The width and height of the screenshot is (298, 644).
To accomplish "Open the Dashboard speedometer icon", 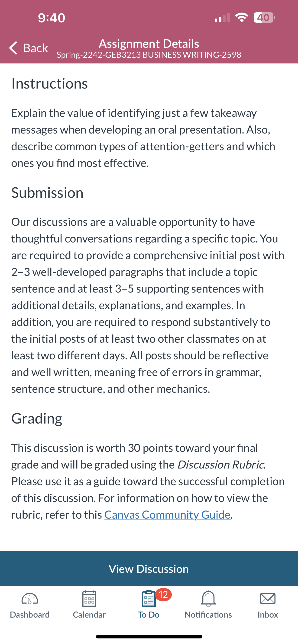I will 29,599.
